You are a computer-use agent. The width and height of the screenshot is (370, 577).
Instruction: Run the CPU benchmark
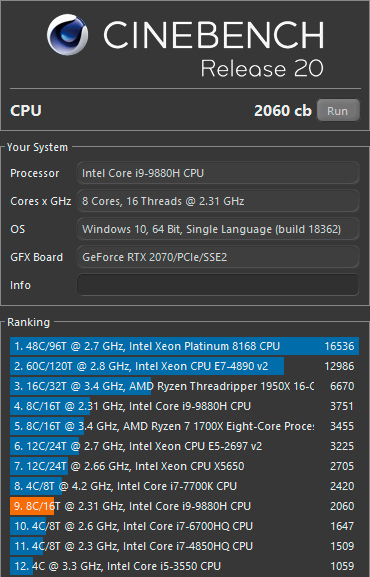(x=338, y=110)
